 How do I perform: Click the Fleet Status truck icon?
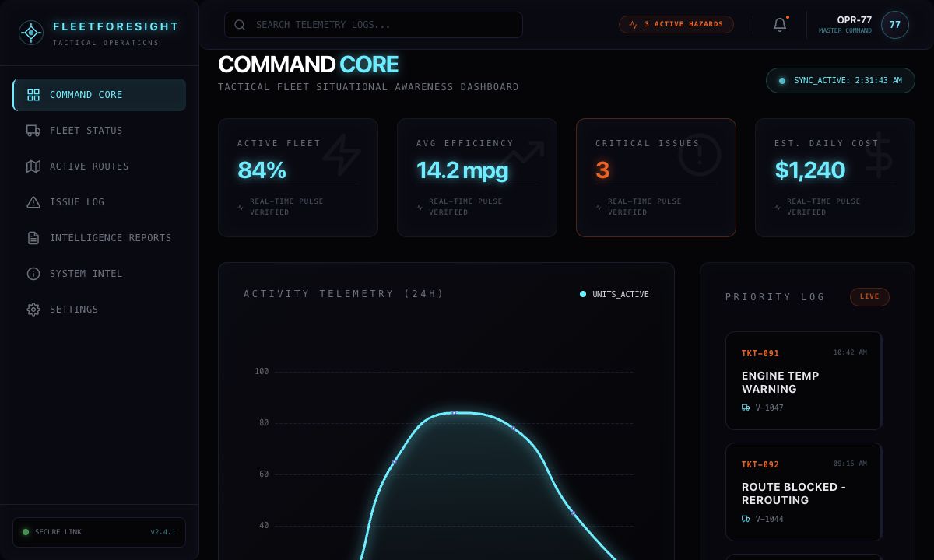pyautogui.click(x=33, y=131)
